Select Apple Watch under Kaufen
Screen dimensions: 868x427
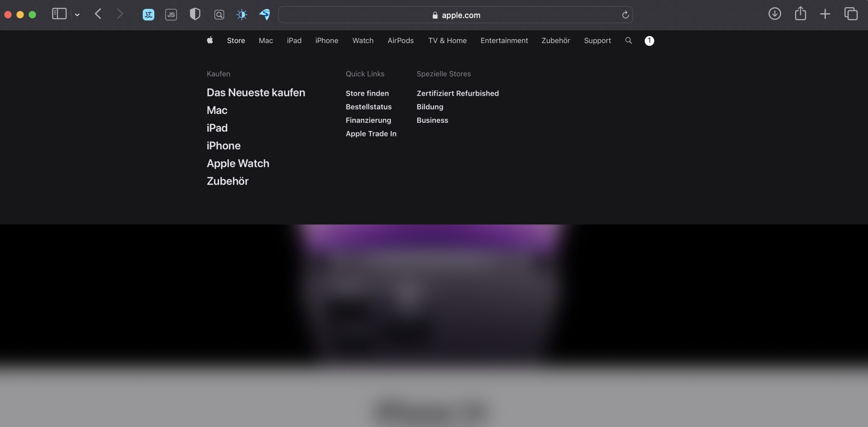point(238,163)
